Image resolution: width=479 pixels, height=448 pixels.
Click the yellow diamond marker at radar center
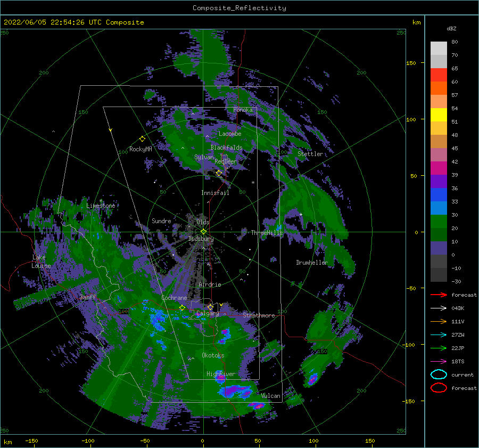point(203,232)
